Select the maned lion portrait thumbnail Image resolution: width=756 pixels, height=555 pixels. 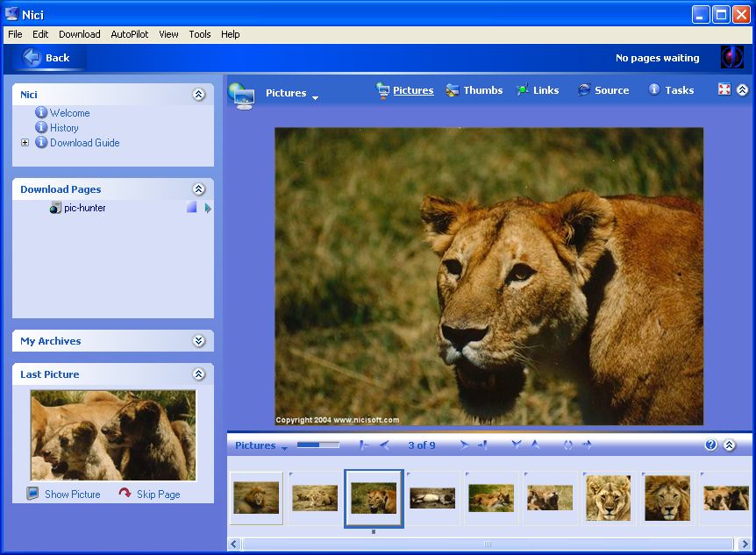tap(667, 498)
